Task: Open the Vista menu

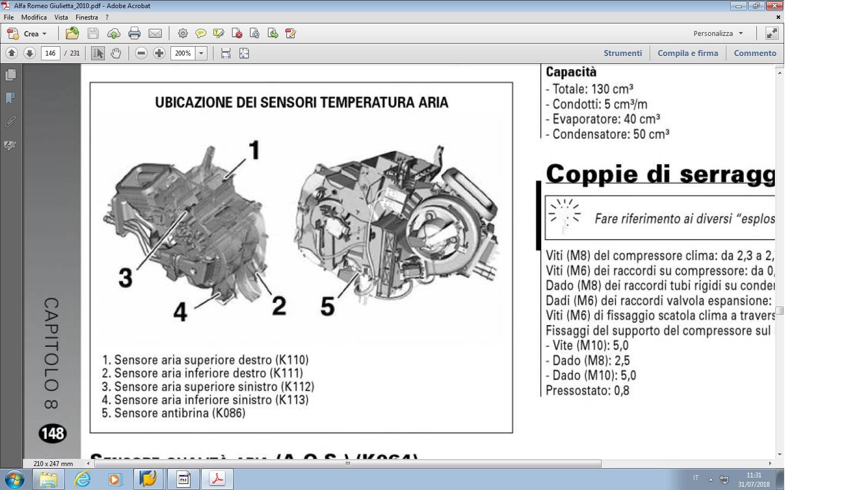Action: [x=61, y=17]
